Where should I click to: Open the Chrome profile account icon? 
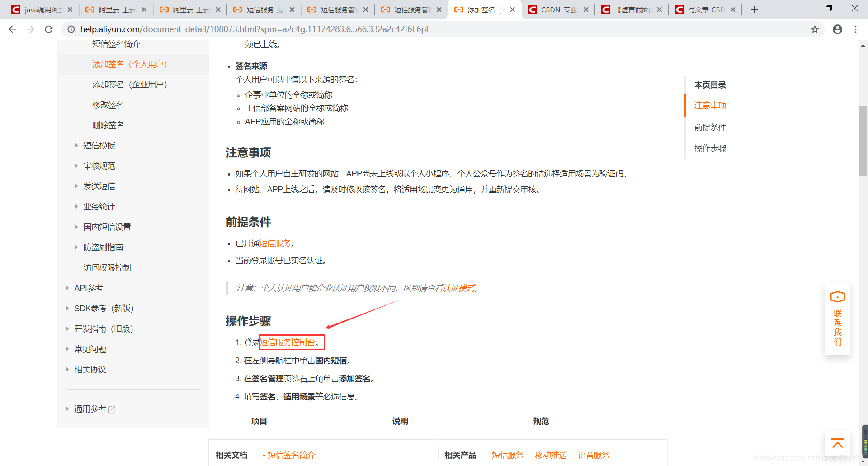[837, 29]
